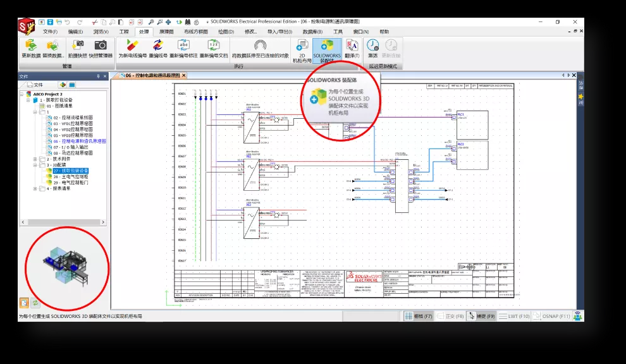Toggle 栅格 (F7) grid in status bar

point(418,316)
